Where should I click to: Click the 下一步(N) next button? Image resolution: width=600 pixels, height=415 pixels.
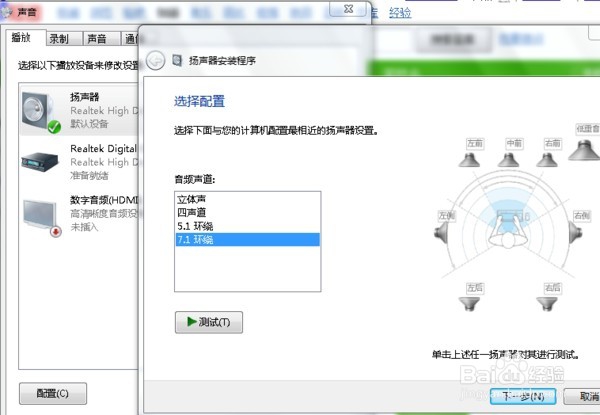coord(523,396)
